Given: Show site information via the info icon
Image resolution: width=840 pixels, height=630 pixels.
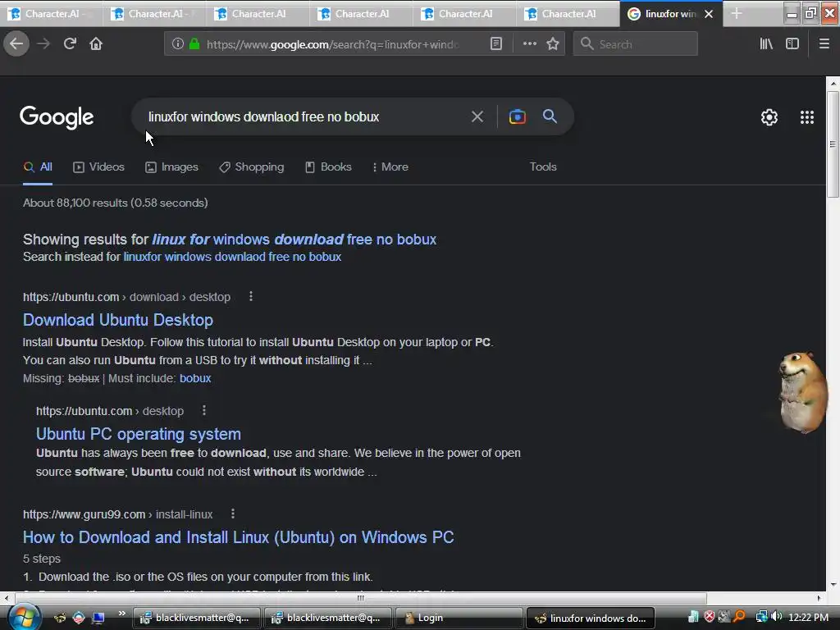Looking at the screenshot, I should (x=178, y=44).
